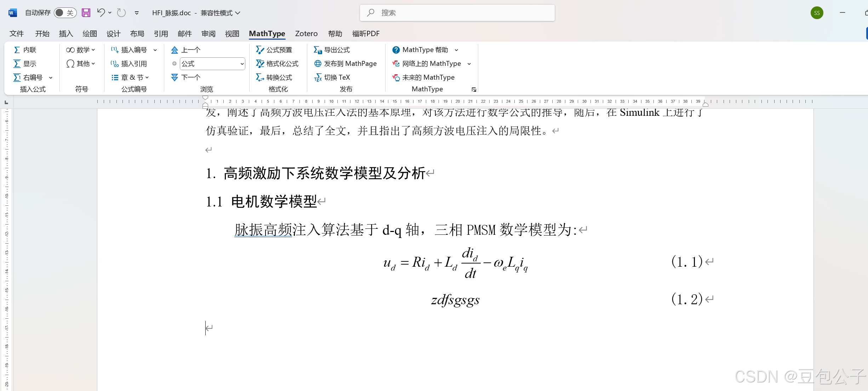Click 插入引用 to insert an equation reference
The height and width of the screenshot is (391, 868).
tap(129, 64)
